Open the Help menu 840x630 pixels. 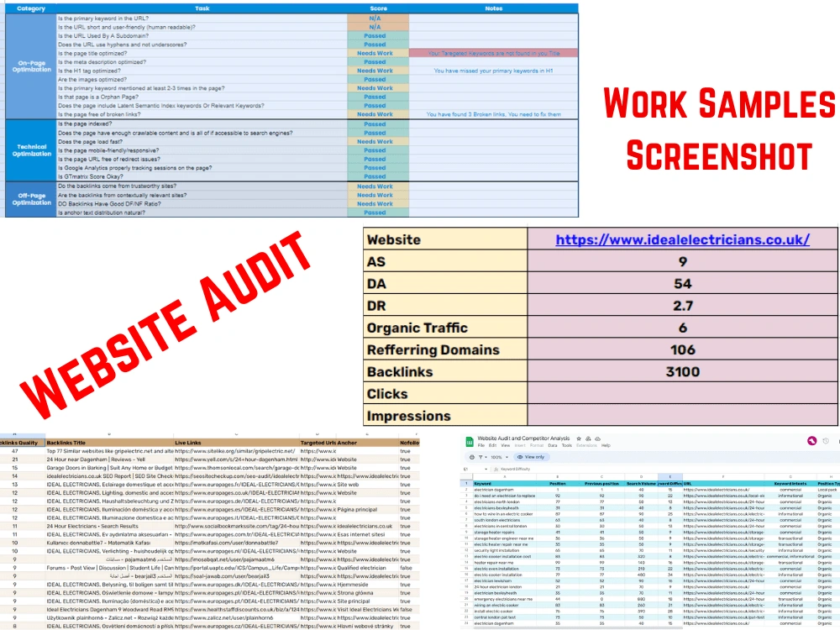point(606,445)
